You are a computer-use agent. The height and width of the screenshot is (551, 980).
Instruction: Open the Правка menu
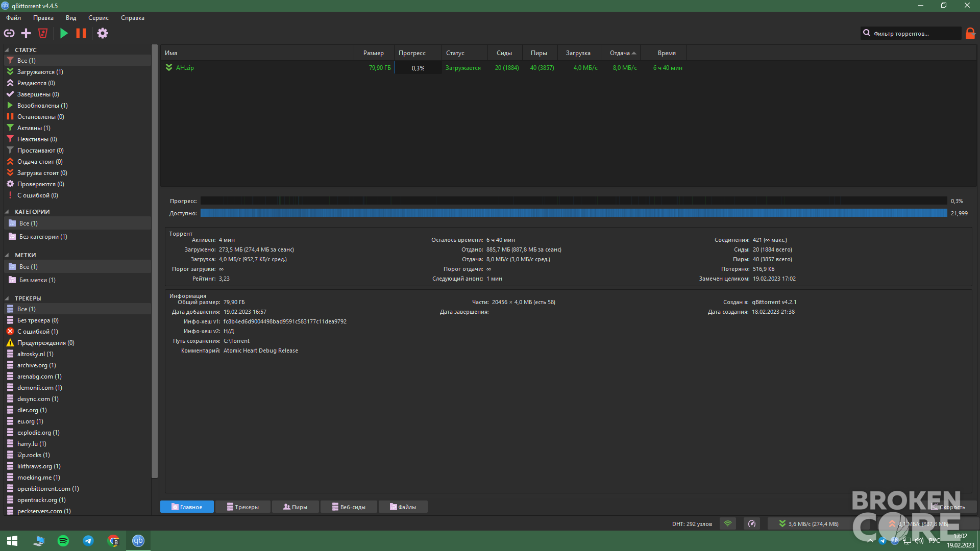pos(43,18)
